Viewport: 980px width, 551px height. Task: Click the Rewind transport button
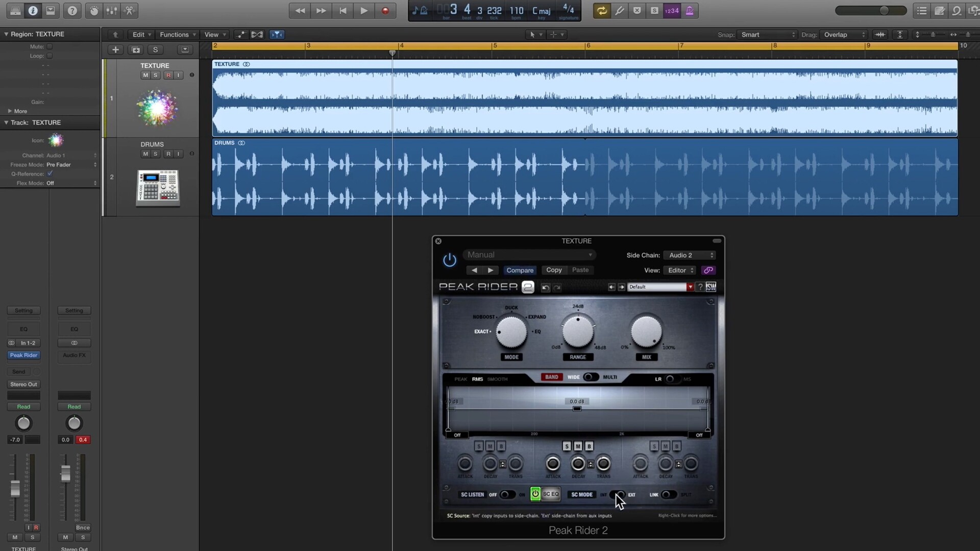(300, 11)
